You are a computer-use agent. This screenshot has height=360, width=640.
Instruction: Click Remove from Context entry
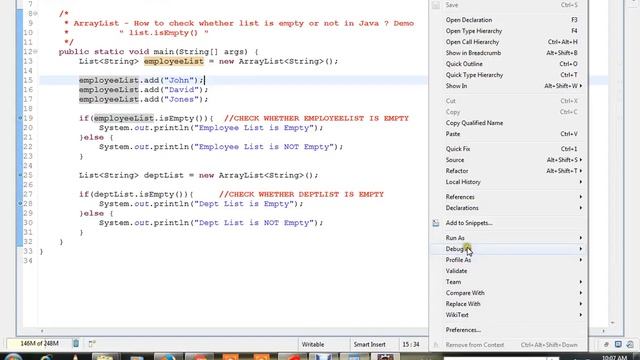pyautogui.click(x=508, y=345)
